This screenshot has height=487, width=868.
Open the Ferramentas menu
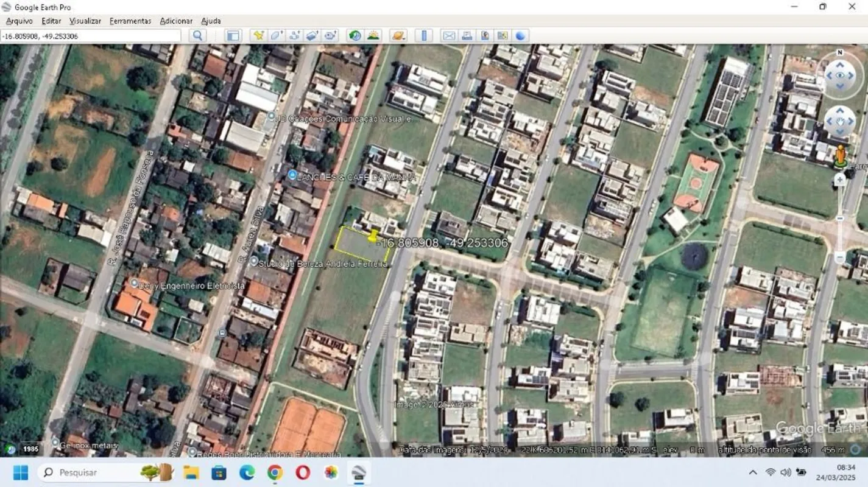click(x=130, y=21)
